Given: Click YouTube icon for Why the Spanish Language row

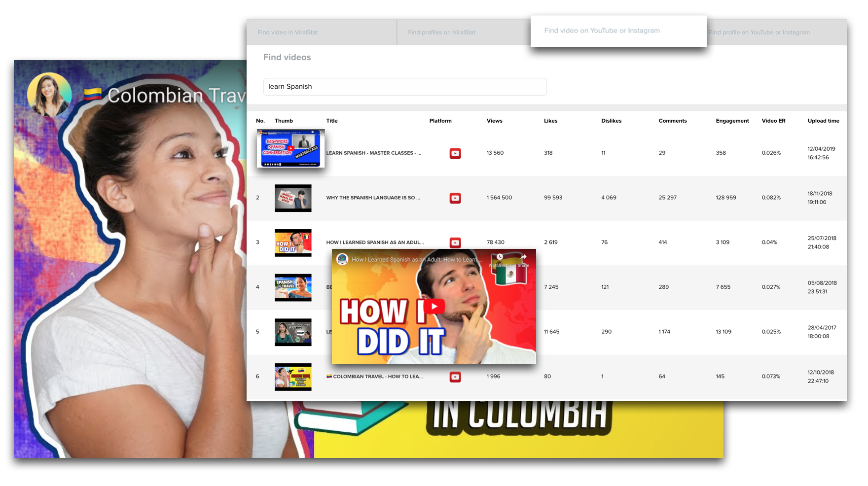Looking at the screenshot, I should pyautogui.click(x=455, y=198).
